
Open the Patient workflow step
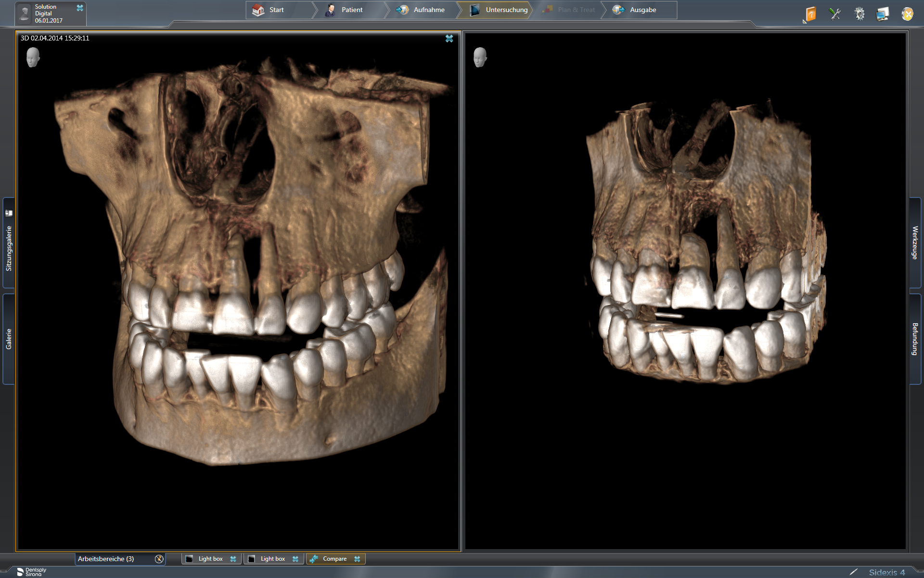[x=347, y=10]
